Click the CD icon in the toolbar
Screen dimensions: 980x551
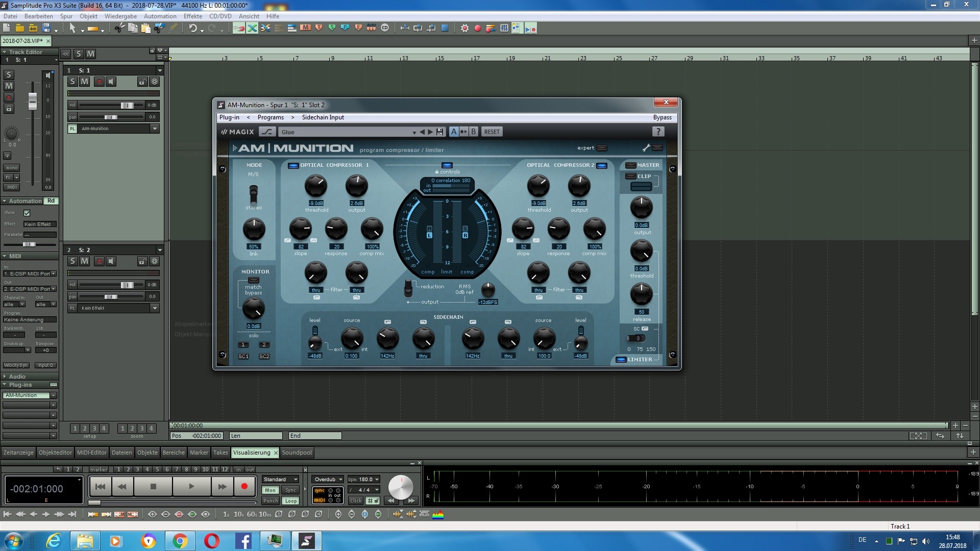[x=385, y=28]
